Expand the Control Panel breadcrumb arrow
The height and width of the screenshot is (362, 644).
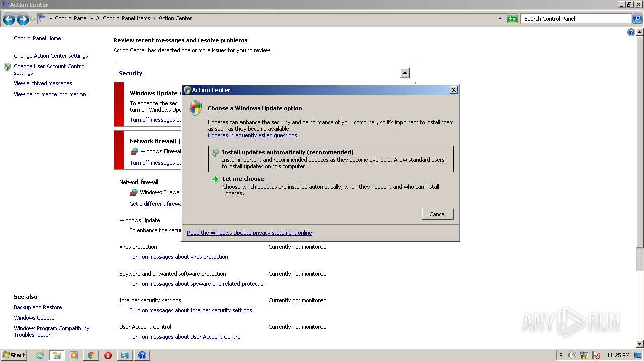coord(92,18)
